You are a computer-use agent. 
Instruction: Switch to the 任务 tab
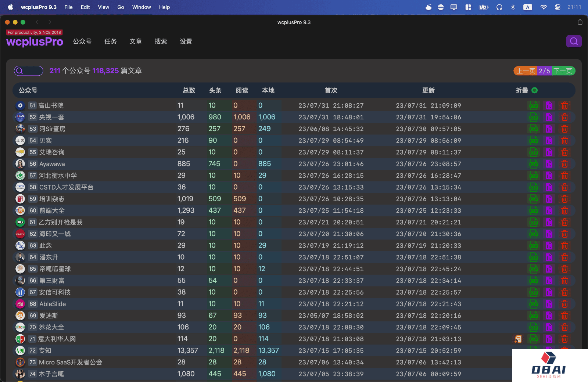111,42
